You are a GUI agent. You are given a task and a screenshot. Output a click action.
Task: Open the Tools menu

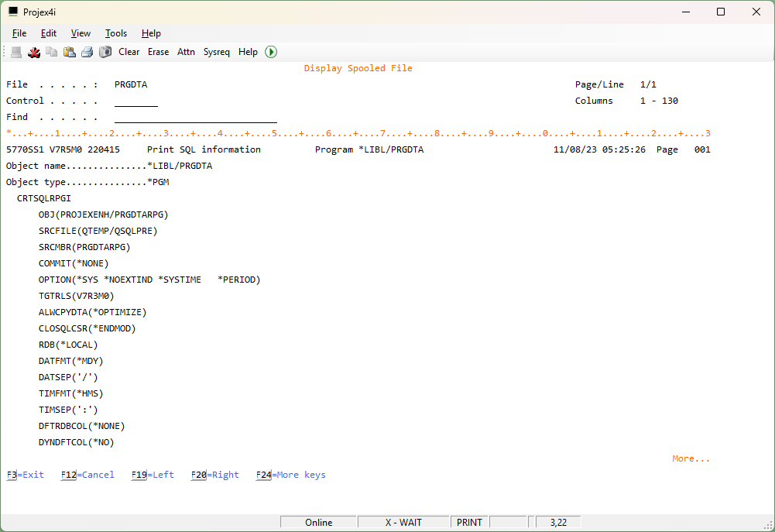pos(116,33)
